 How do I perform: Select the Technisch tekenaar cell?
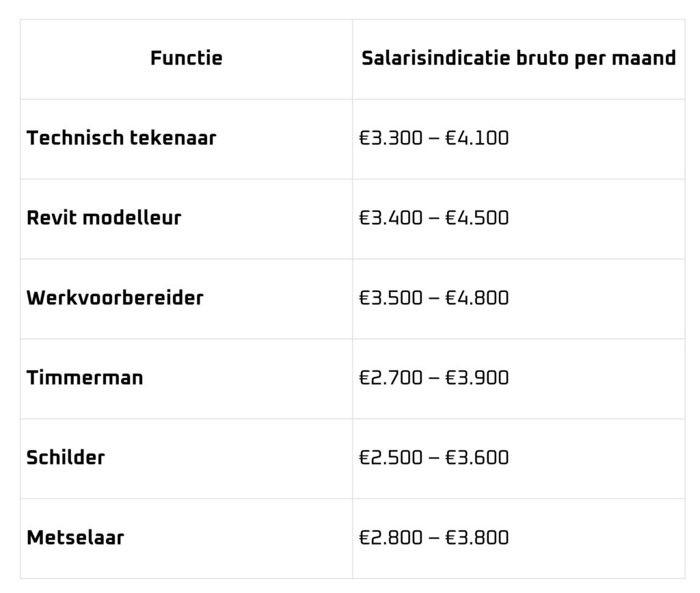point(186,140)
